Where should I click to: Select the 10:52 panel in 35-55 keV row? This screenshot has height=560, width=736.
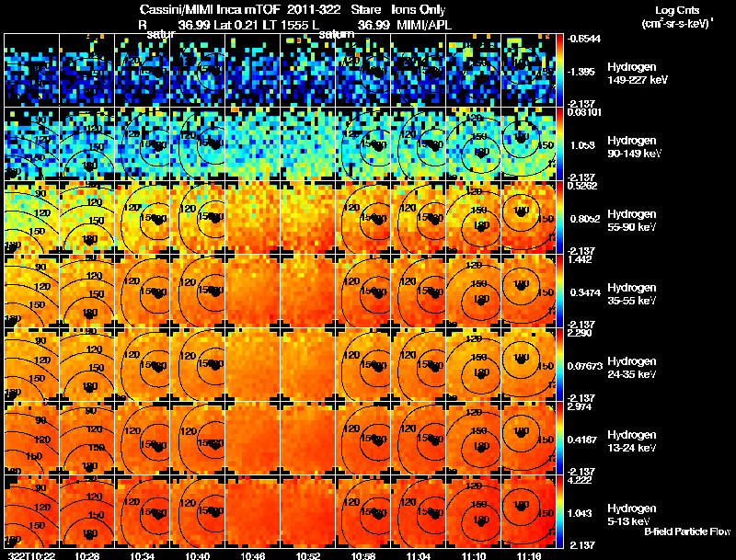tap(308, 291)
